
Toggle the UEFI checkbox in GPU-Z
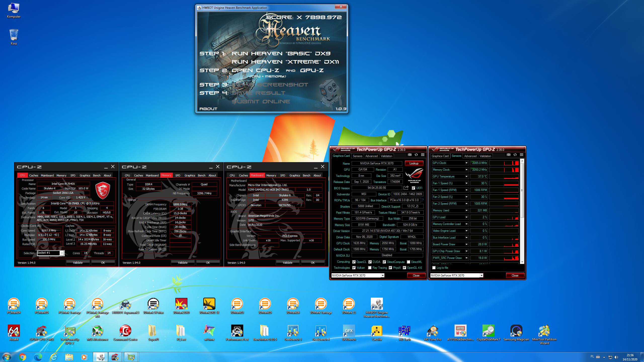pyautogui.click(x=413, y=188)
